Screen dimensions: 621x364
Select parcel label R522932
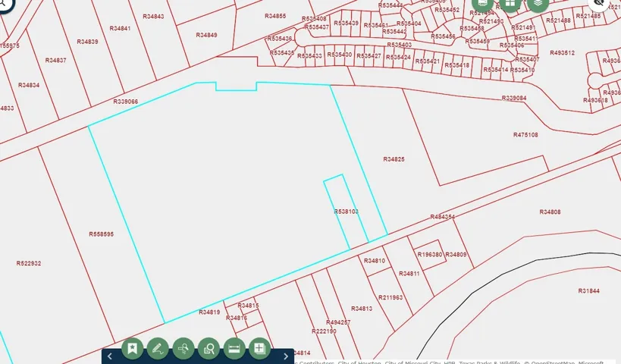coord(29,263)
